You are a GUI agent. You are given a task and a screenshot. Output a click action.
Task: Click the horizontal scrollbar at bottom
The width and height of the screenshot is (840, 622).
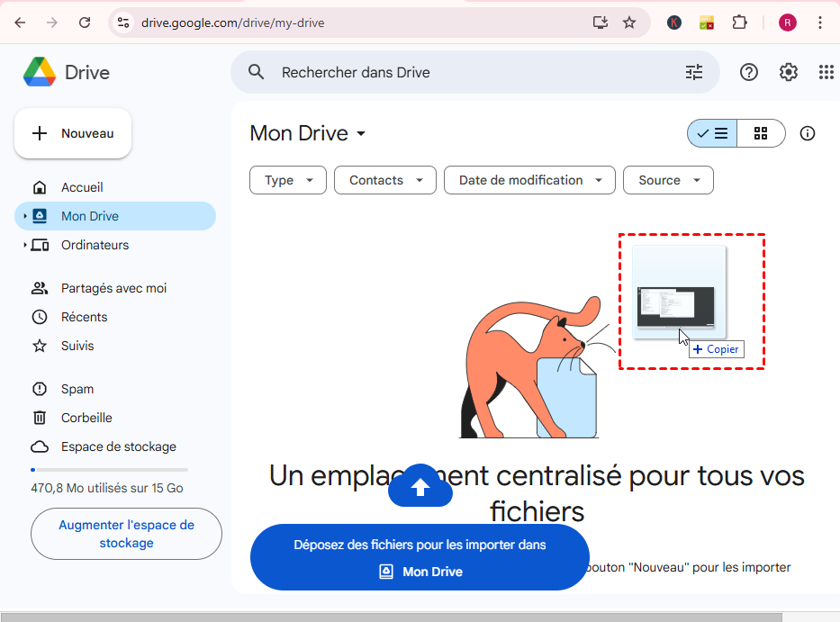click(x=391, y=617)
